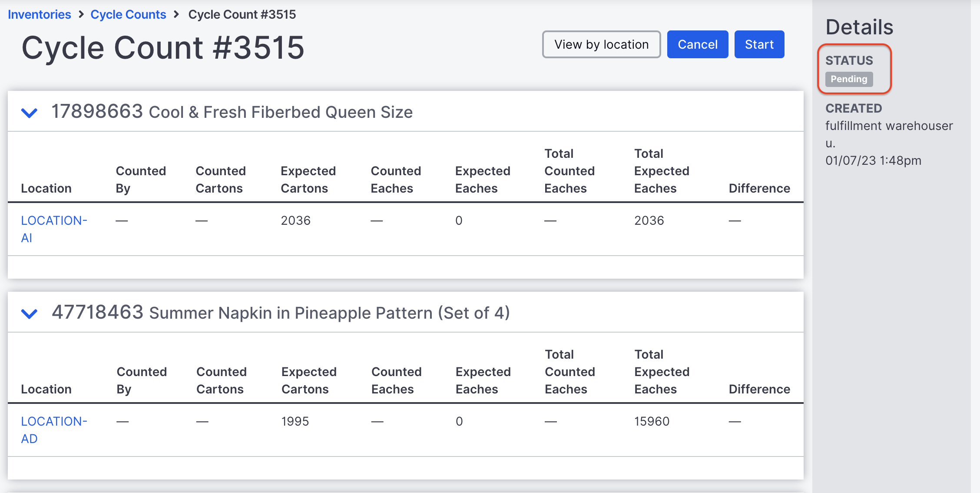Open the breadcrumb chevron next to Inventories
This screenshot has width=980, height=493.
click(x=81, y=14)
